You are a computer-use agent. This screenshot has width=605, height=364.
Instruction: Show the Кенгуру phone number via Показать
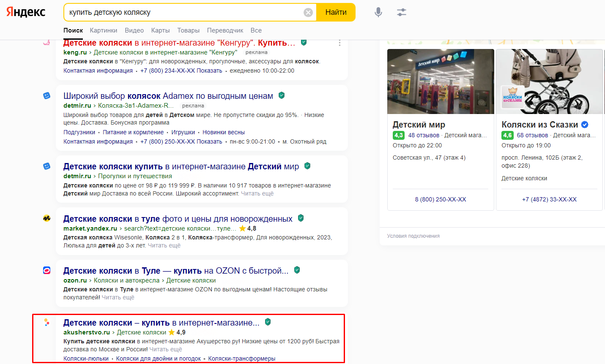click(x=209, y=71)
